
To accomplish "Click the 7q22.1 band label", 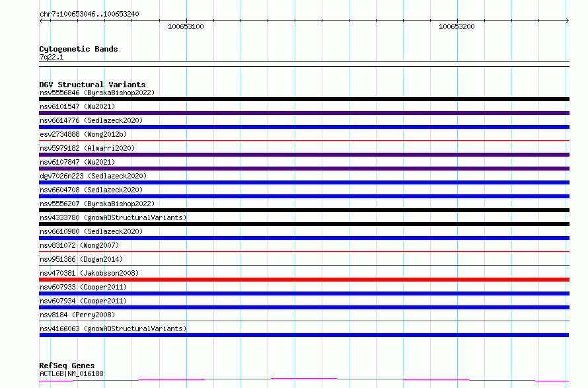I will click(x=52, y=57).
